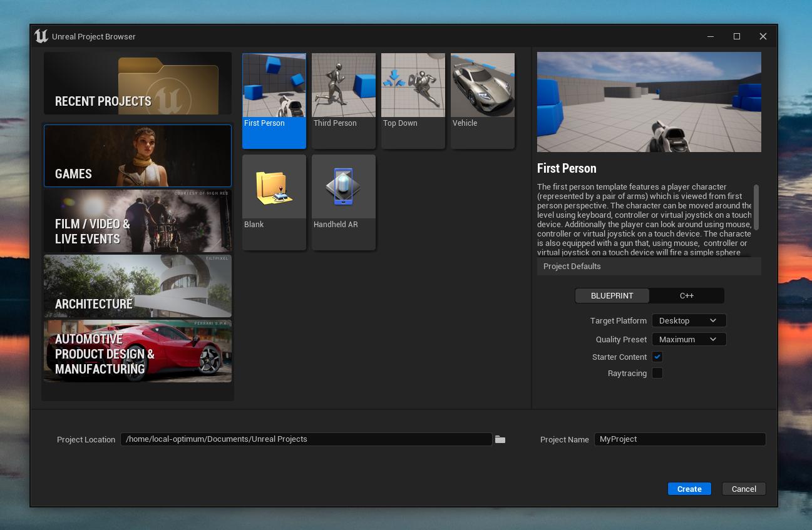Switch to the Architecture category
The width and height of the screenshot is (812, 530).
[x=138, y=286]
